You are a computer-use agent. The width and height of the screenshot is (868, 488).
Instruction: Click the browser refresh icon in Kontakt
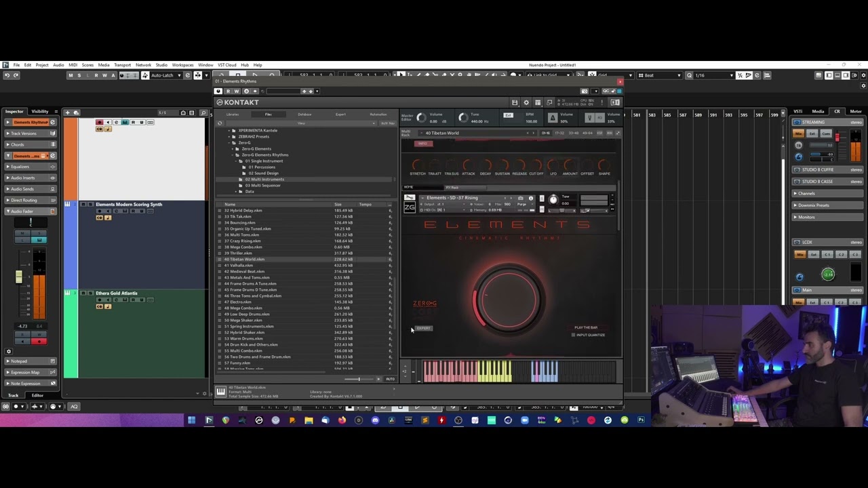(x=220, y=123)
